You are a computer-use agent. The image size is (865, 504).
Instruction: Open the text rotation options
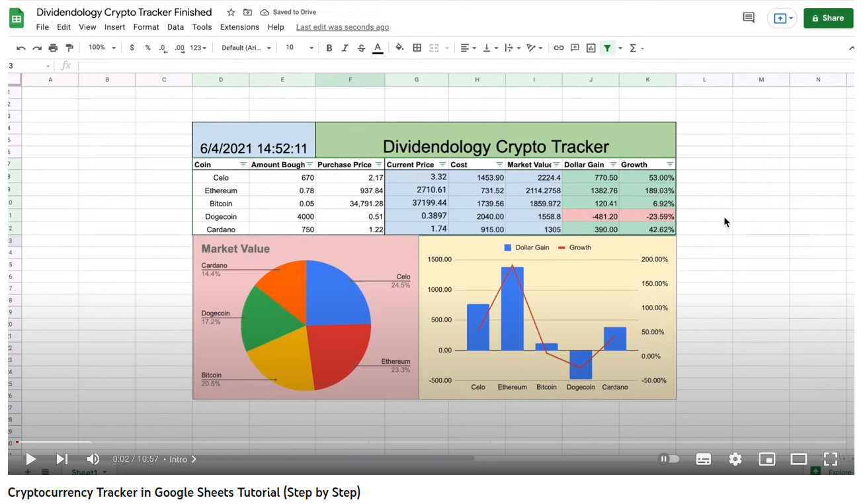[534, 48]
